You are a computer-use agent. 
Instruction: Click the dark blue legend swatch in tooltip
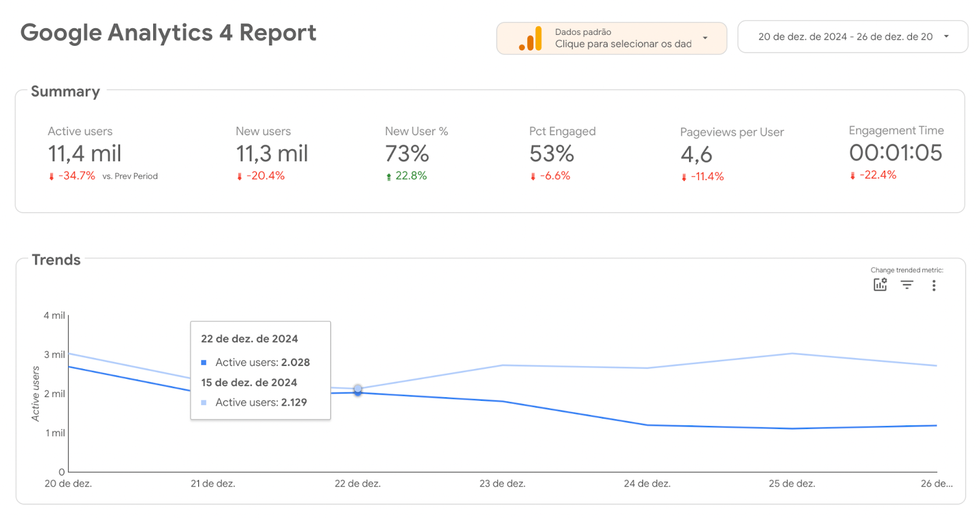point(204,362)
